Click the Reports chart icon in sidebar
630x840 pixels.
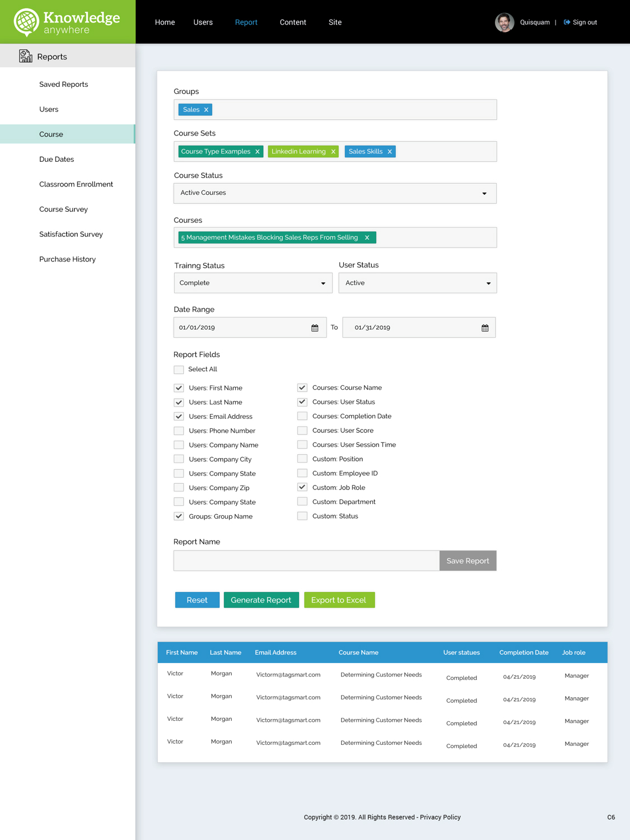point(25,56)
